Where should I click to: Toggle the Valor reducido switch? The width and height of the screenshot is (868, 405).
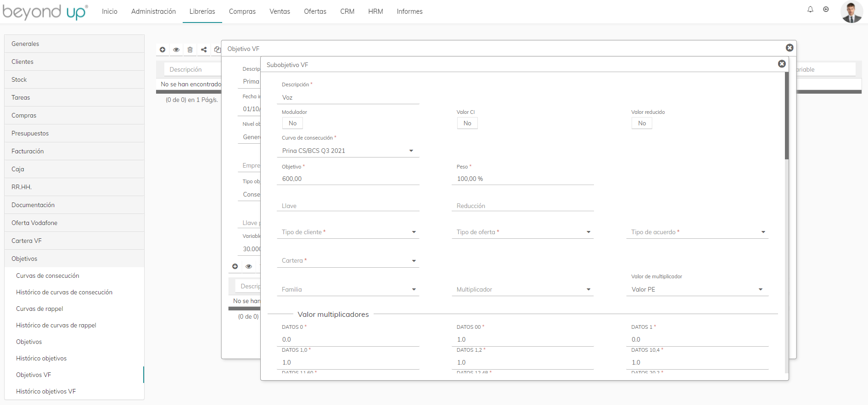coord(642,123)
